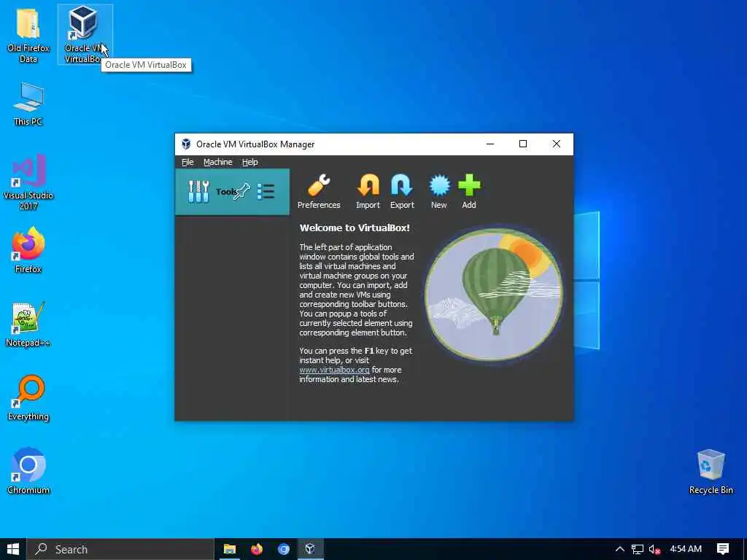Close the VirtualBox Manager window

[557, 144]
